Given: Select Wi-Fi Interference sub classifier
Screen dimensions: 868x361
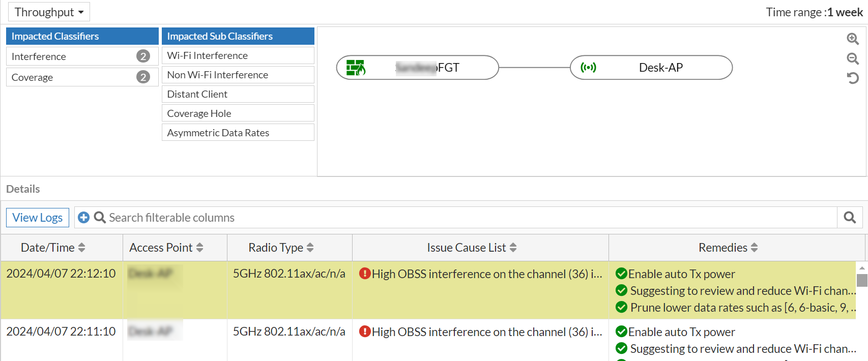Looking at the screenshot, I should pos(238,55).
